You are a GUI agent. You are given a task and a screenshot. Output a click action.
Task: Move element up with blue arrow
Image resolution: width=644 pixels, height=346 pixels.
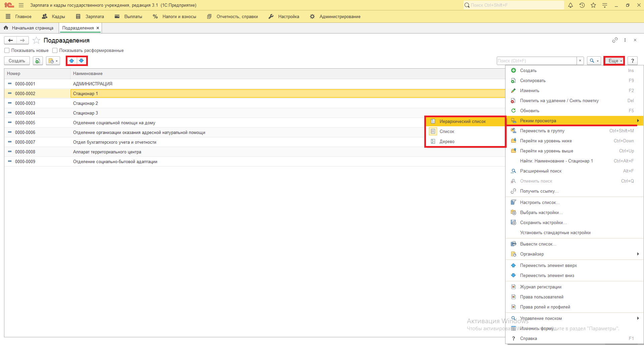click(x=71, y=61)
